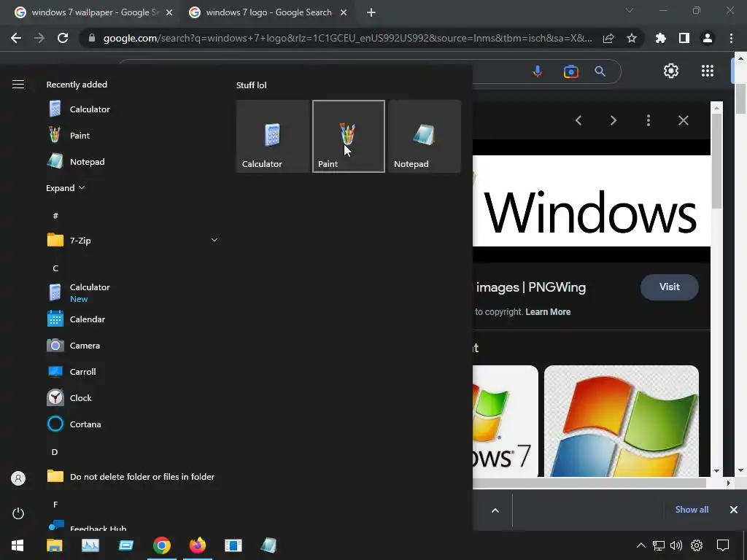Open Calculator marked New under C
Viewport: 747px width, 560px height.
pyautogui.click(x=133, y=292)
